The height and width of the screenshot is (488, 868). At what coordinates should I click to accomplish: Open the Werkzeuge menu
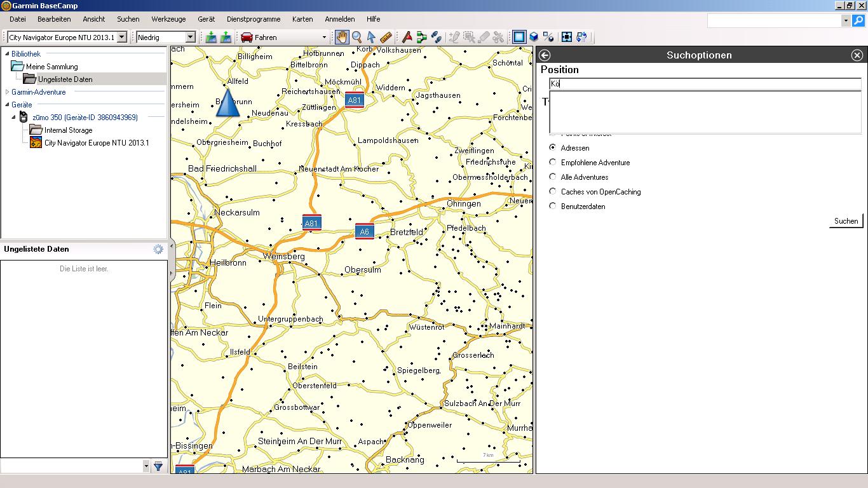click(x=168, y=19)
